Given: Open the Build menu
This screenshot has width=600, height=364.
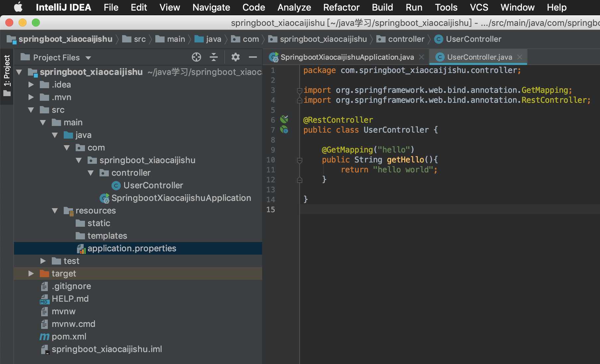Looking at the screenshot, I should [x=382, y=7].
